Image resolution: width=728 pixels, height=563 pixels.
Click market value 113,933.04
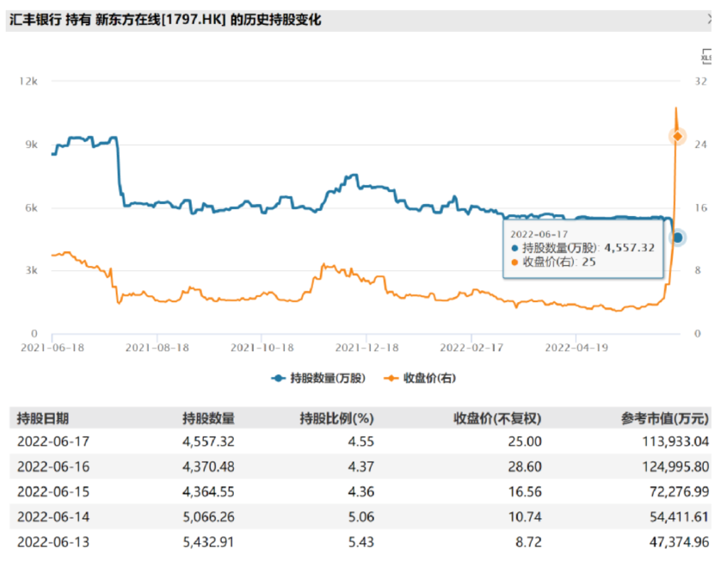click(x=675, y=441)
